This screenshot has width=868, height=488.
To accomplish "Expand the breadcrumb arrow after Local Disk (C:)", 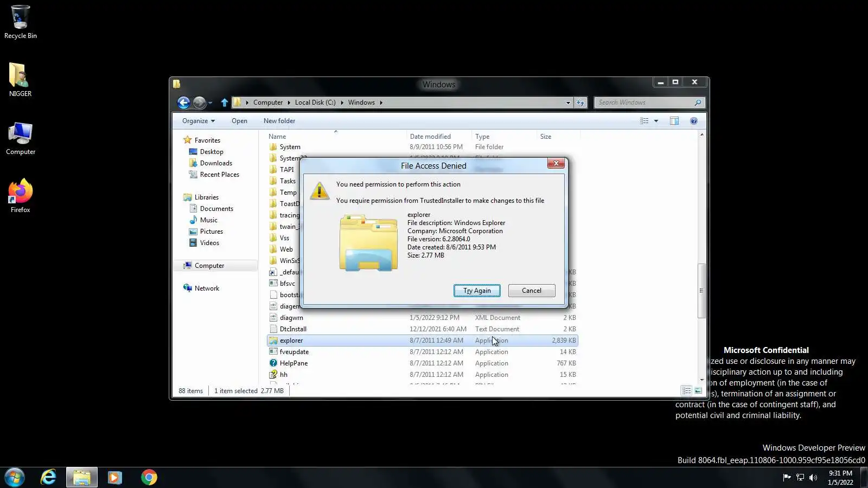I will tap(342, 102).
